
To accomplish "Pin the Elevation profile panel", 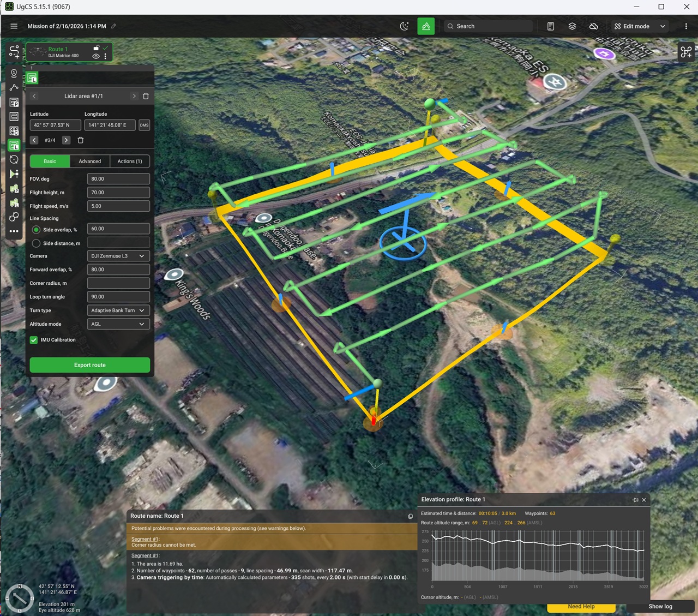I will pyautogui.click(x=635, y=500).
